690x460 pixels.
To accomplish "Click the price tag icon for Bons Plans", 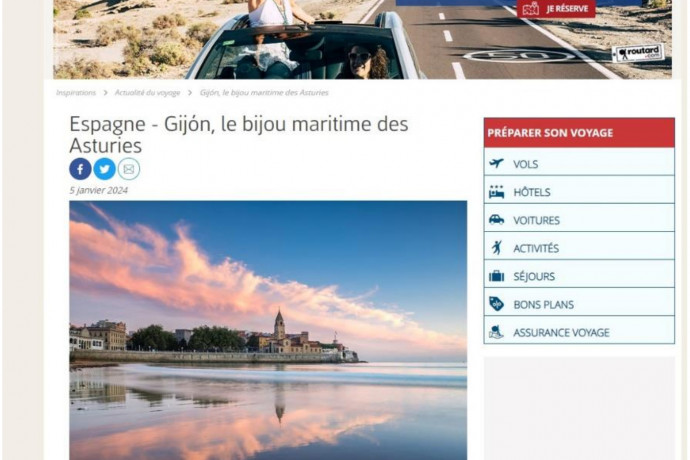I will point(496,304).
